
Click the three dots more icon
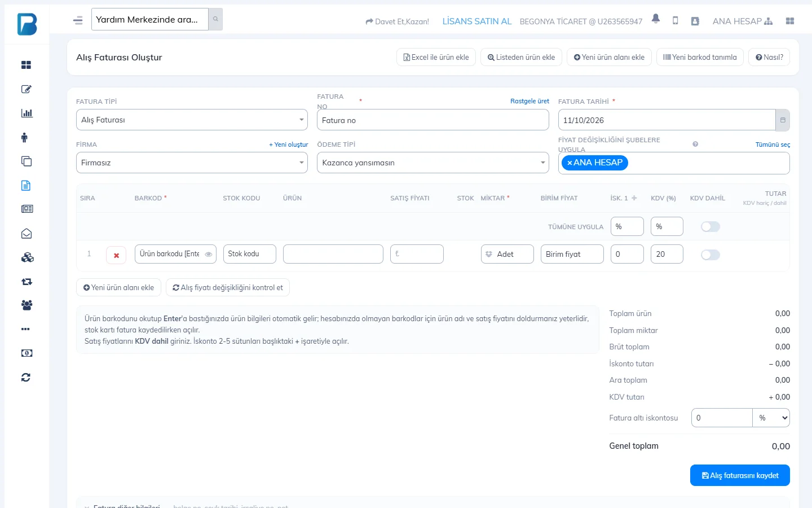(x=25, y=329)
